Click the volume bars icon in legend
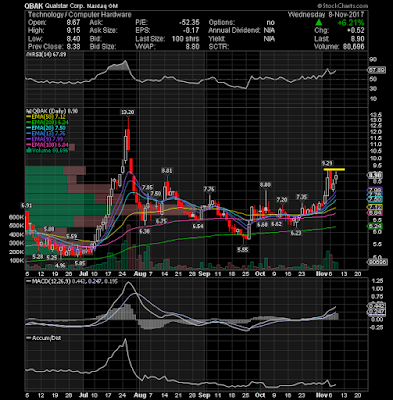The width and height of the screenshot is (393, 400). pyautogui.click(x=28, y=151)
